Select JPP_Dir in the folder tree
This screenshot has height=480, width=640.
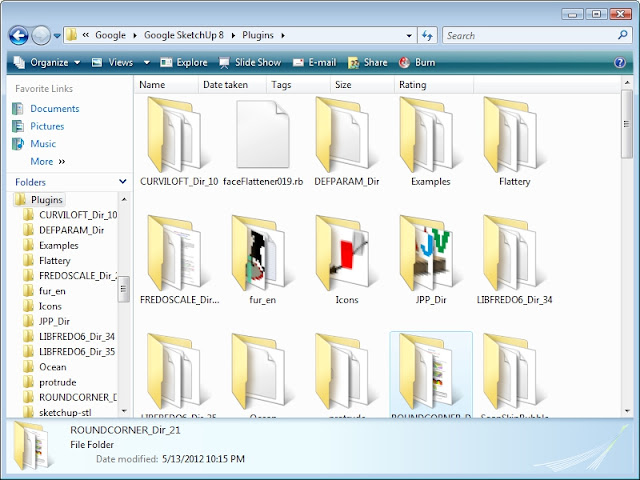click(x=47, y=321)
